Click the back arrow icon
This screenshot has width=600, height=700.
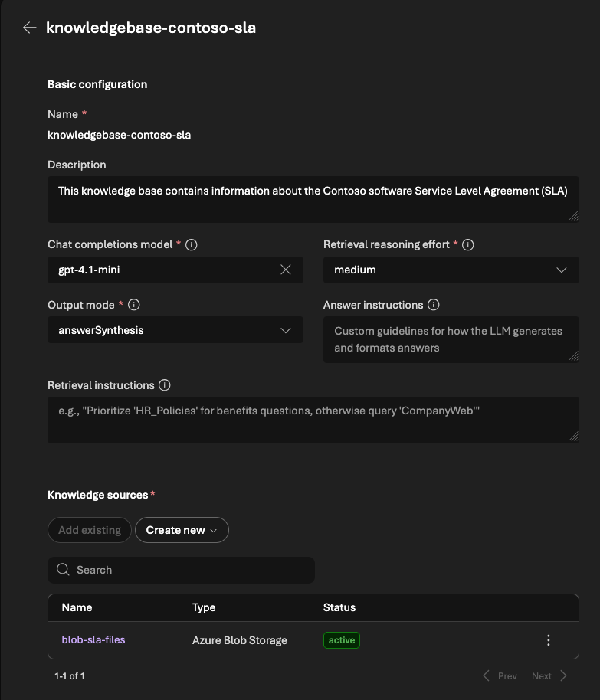tap(29, 28)
